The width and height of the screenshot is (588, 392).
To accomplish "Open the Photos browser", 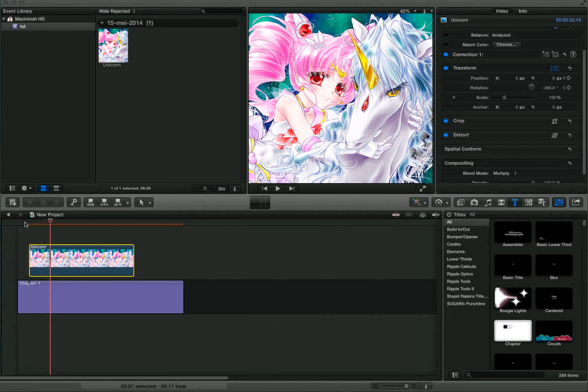I will click(x=473, y=202).
